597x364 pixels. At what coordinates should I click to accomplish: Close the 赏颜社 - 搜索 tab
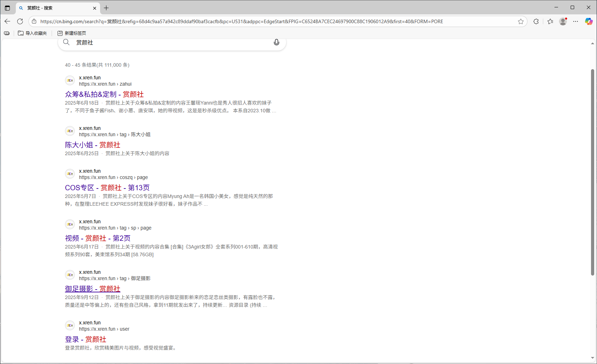94,8
